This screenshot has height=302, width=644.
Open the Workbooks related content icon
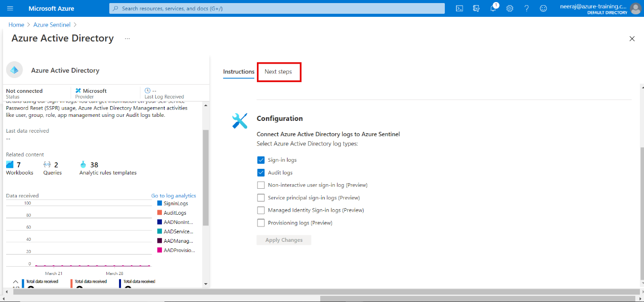click(10, 165)
